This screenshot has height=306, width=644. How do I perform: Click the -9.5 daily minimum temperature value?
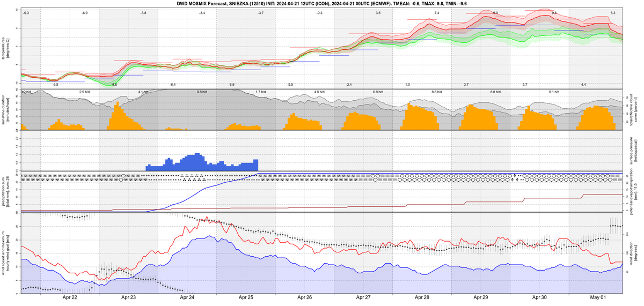(x=55, y=85)
